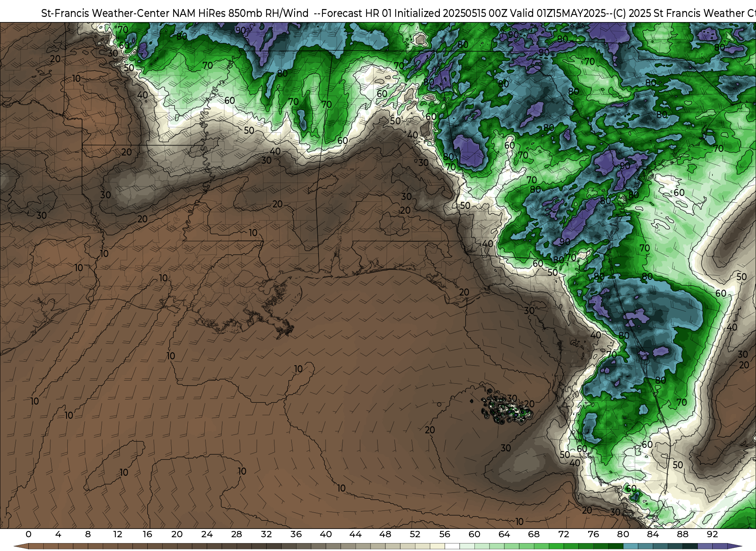Click the "Forecast HR 01" text in header
The height and width of the screenshot is (551, 756).
(x=356, y=13)
